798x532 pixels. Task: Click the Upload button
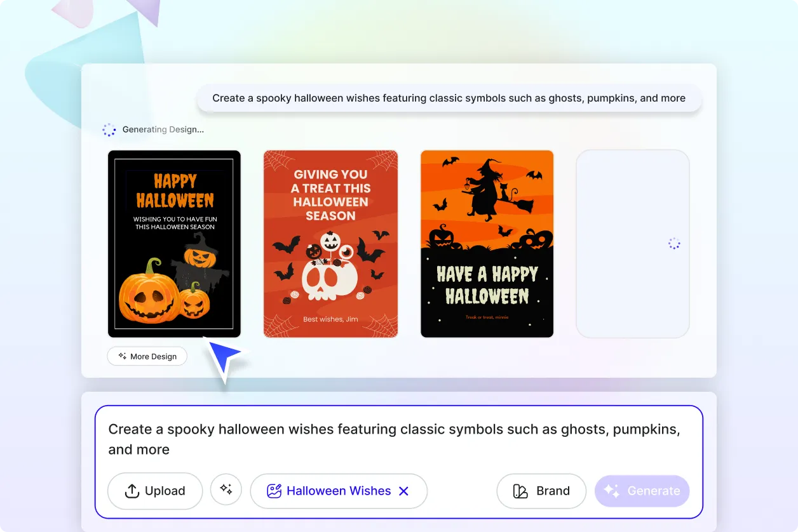pos(154,491)
